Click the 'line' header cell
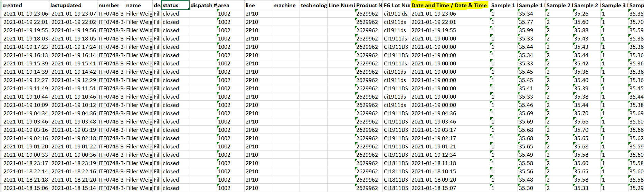Screen dimensions: 644x192 pyautogui.click(x=258, y=5)
